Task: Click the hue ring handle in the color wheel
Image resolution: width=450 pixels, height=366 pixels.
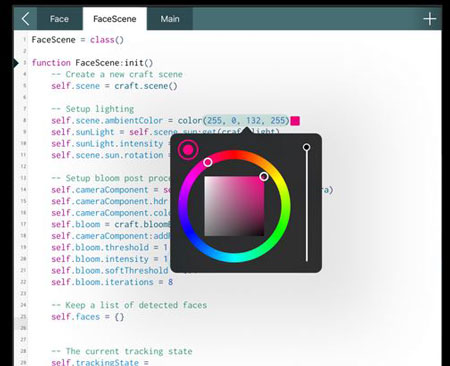Action: click(208, 162)
